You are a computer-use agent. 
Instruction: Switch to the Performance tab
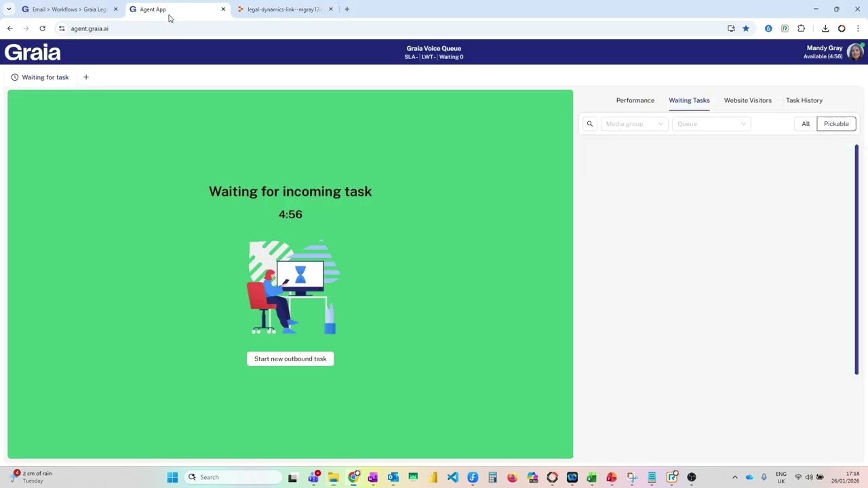(x=635, y=100)
